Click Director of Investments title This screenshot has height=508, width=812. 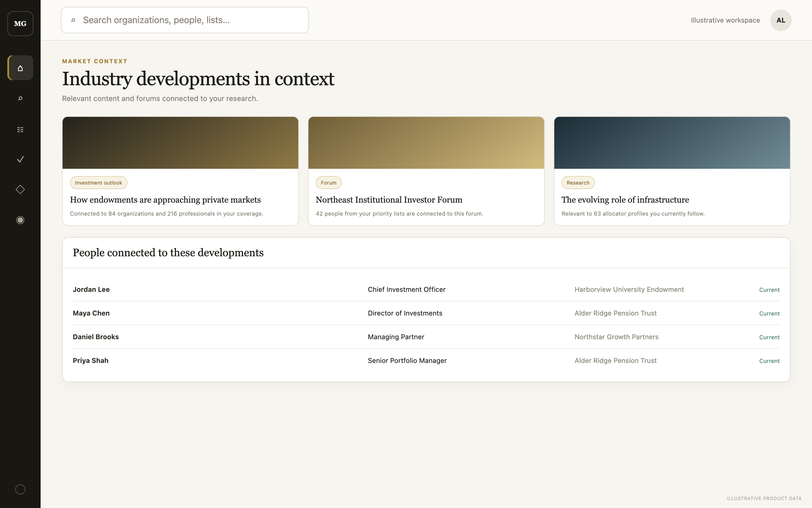[405, 313]
